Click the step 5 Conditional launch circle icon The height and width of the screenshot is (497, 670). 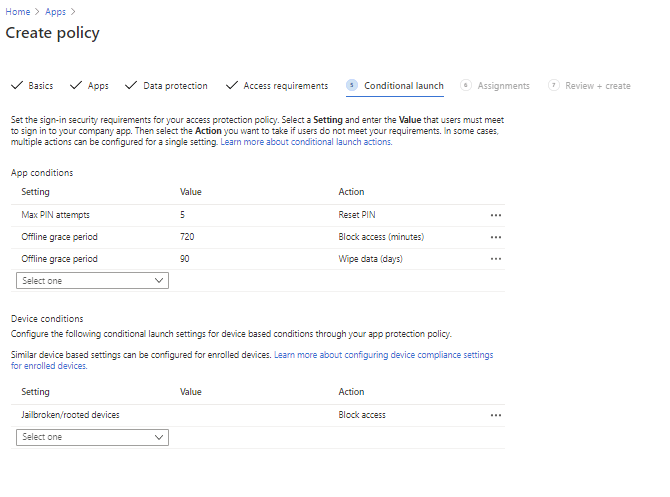click(x=352, y=86)
